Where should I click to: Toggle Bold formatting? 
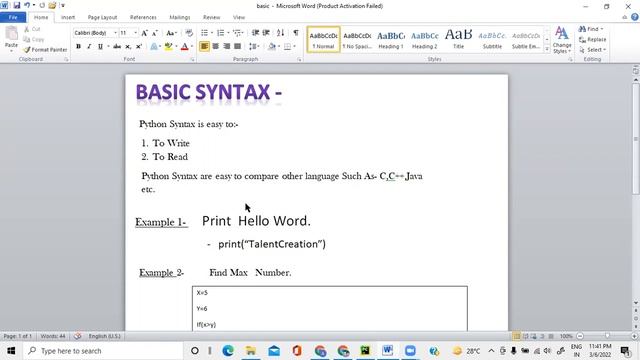point(78,47)
